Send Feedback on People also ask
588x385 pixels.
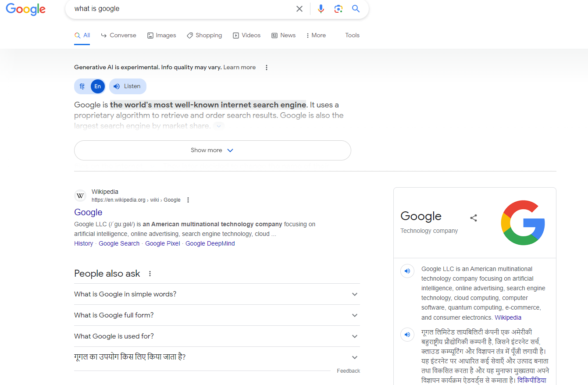tap(348, 371)
